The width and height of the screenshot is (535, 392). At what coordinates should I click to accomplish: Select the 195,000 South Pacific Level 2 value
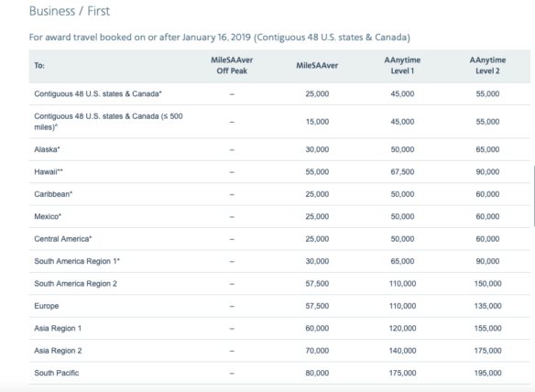point(487,373)
